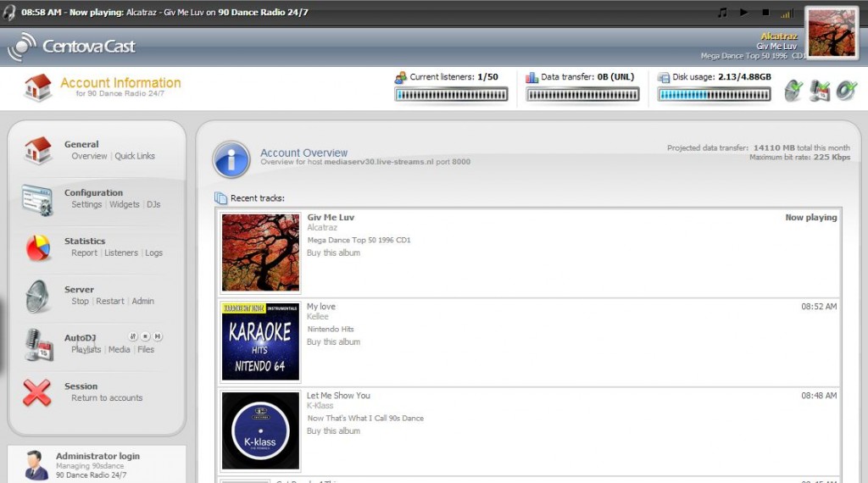Click the 'My love' track title
The height and width of the screenshot is (483, 868).
click(321, 307)
